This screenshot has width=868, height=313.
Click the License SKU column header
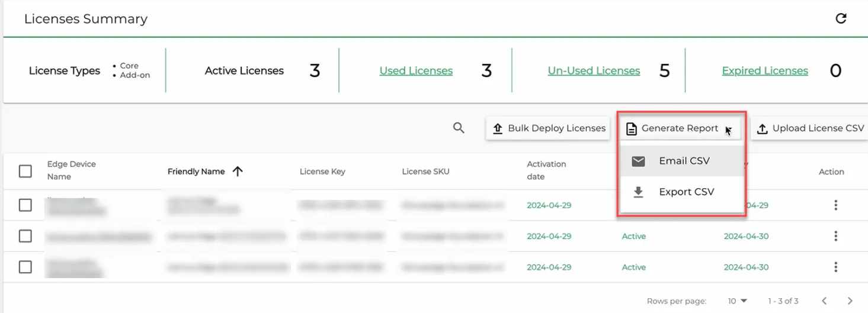(425, 172)
